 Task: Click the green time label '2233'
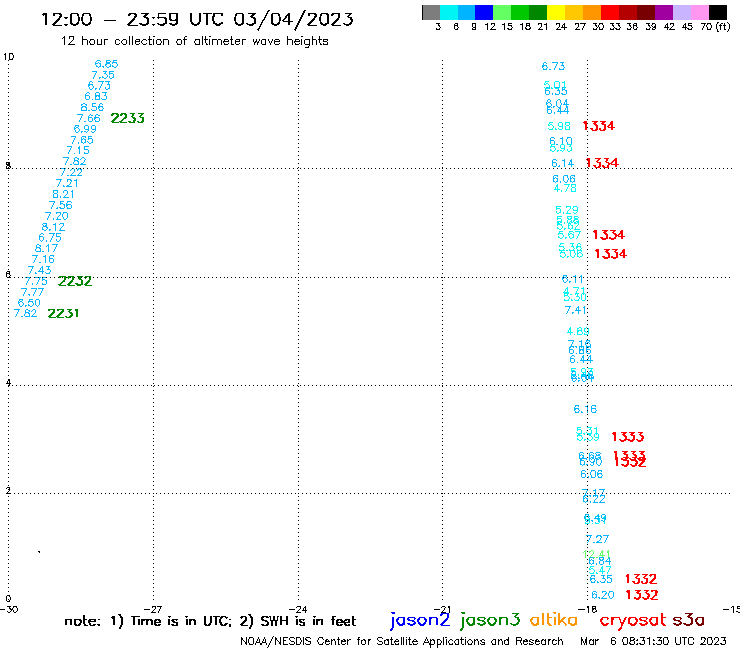click(x=127, y=118)
